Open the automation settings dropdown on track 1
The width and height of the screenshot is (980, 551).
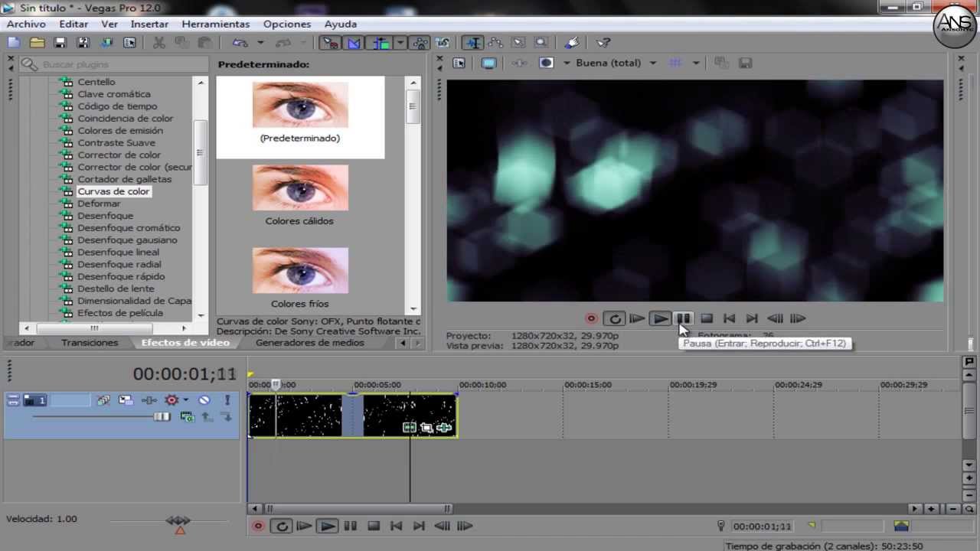185,400
